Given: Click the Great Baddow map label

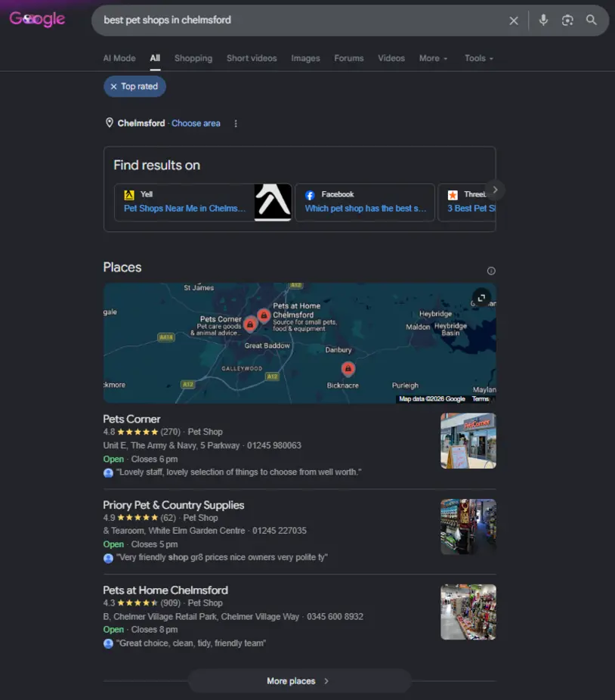Looking at the screenshot, I should coord(267,345).
